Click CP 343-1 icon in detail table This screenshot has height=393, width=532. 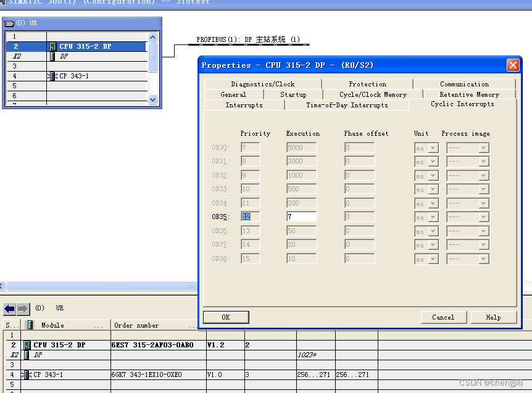(x=26, y=374)
